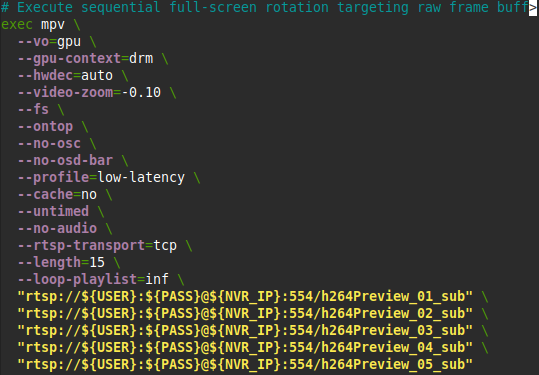
Task: Click the '--cache=no' option
Action: pyautogui.click(x=57, y=195)
